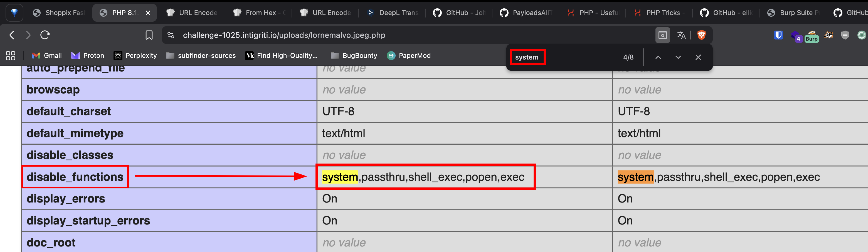
Task: Open the Bitwarden extension icon
Action: click(778, 35)
